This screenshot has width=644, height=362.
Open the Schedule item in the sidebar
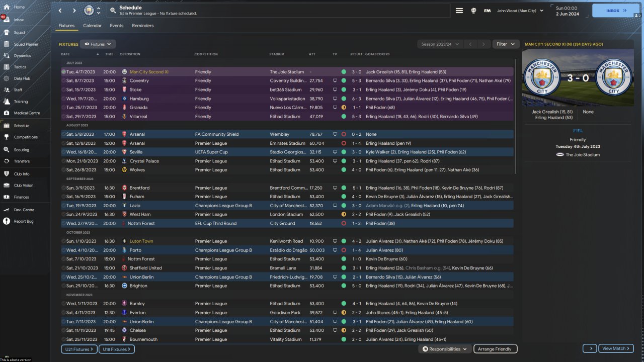click(x=22, y=126)
